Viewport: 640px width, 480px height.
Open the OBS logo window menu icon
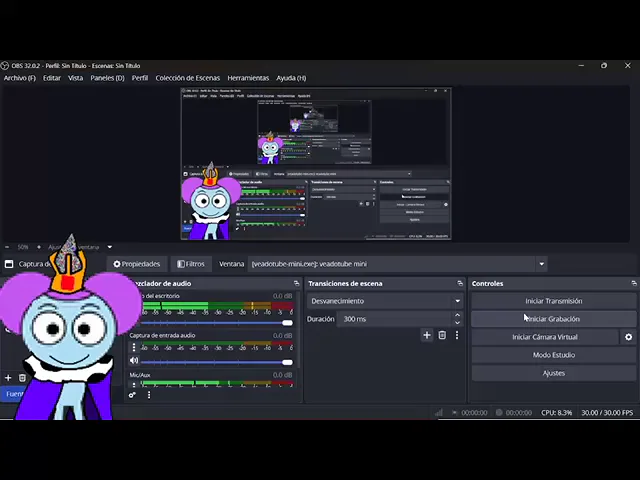pyautogui.click(x=4, y=66)
